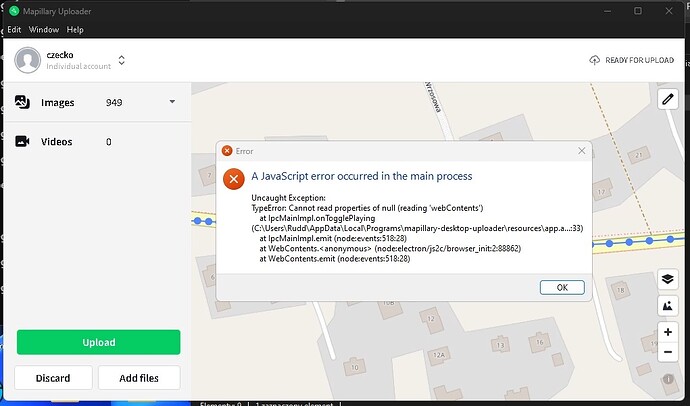Click the Videos count 0
The width and height of the screenshot is (690, 406).
point(109,142)
